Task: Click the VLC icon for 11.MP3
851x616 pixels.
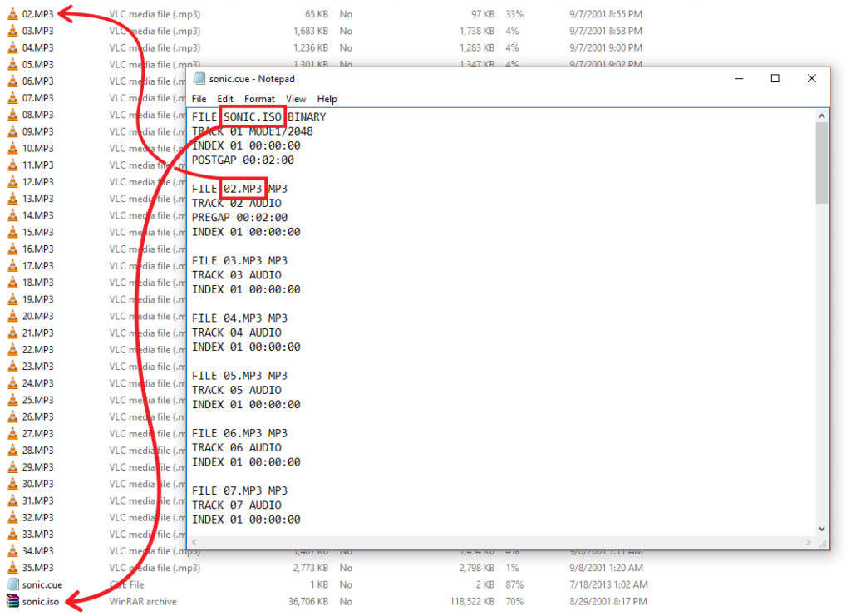Action: 12,165
